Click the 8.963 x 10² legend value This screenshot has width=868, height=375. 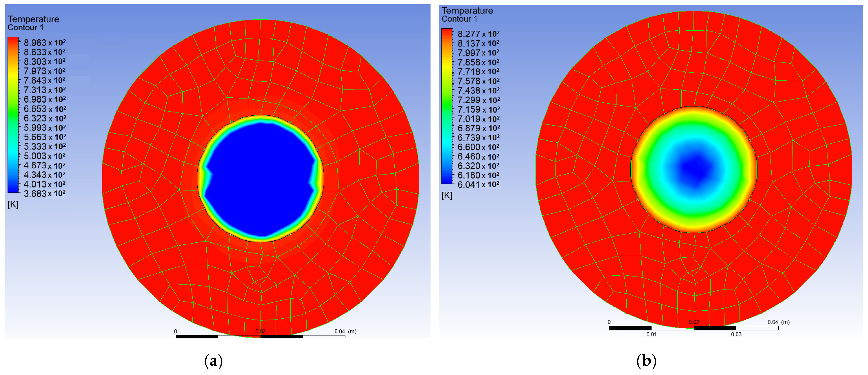tap(45, 43)
